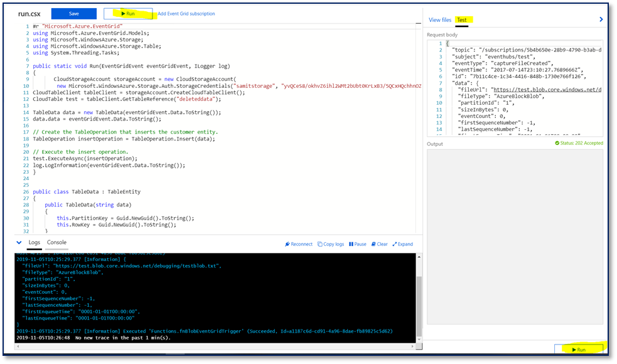Click the "public class TableData" line

point(87,191)
